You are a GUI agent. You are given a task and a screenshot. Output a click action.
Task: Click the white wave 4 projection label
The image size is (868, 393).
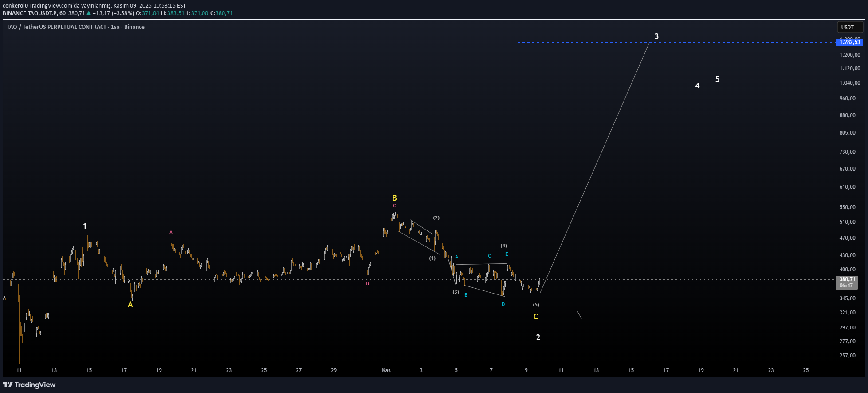(697, 86)
